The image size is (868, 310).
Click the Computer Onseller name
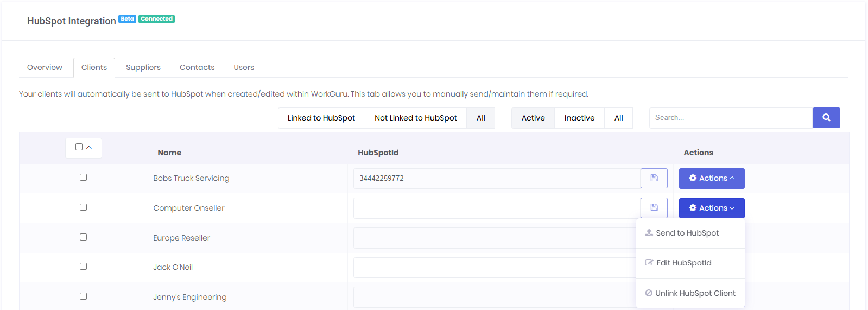(188, 208)
